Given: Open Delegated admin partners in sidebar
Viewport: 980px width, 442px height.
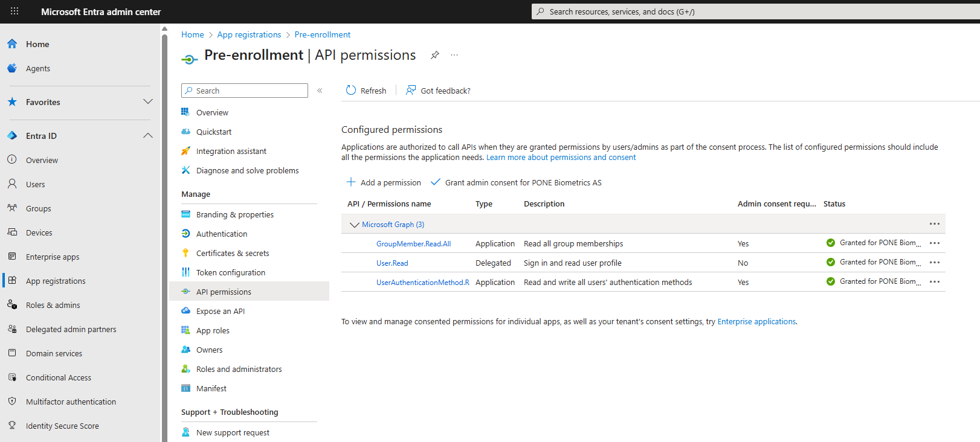Looking at the screenshot, I should [x=71, y=329].
